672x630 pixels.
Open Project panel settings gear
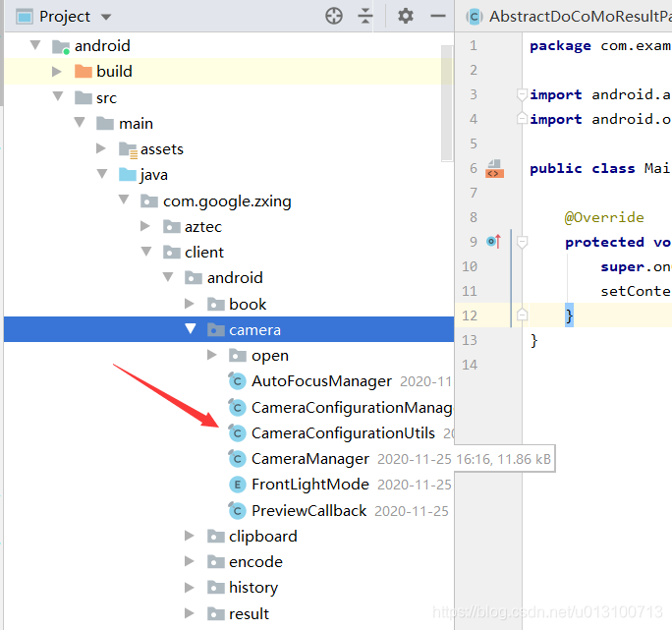[x=406, y=17]
